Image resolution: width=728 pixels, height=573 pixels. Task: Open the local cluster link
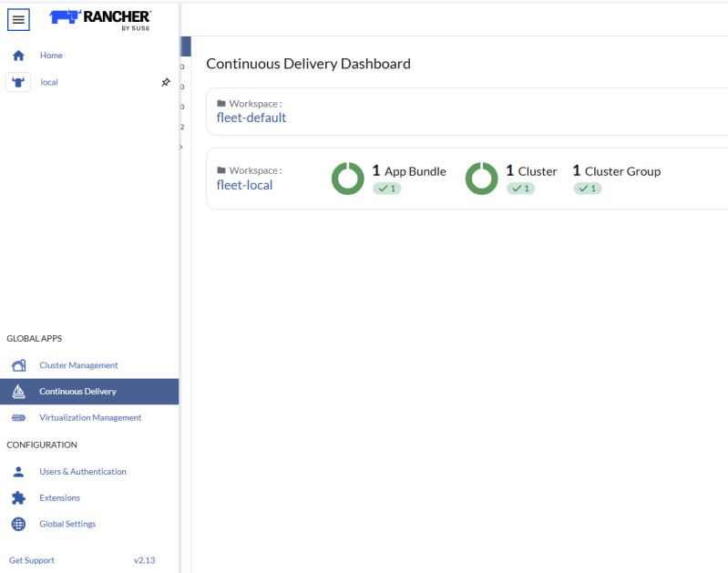click(49, 82)
